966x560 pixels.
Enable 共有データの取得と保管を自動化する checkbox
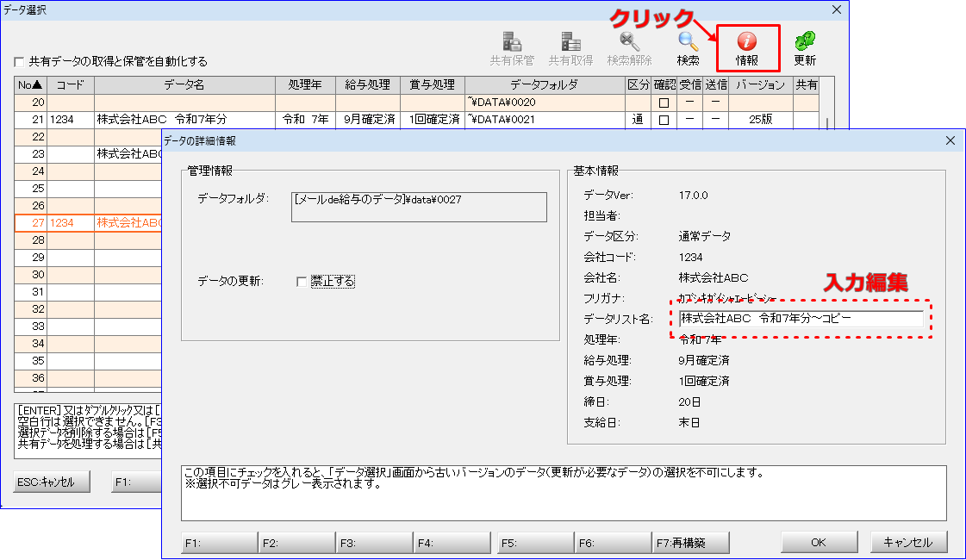click(19, 62)
